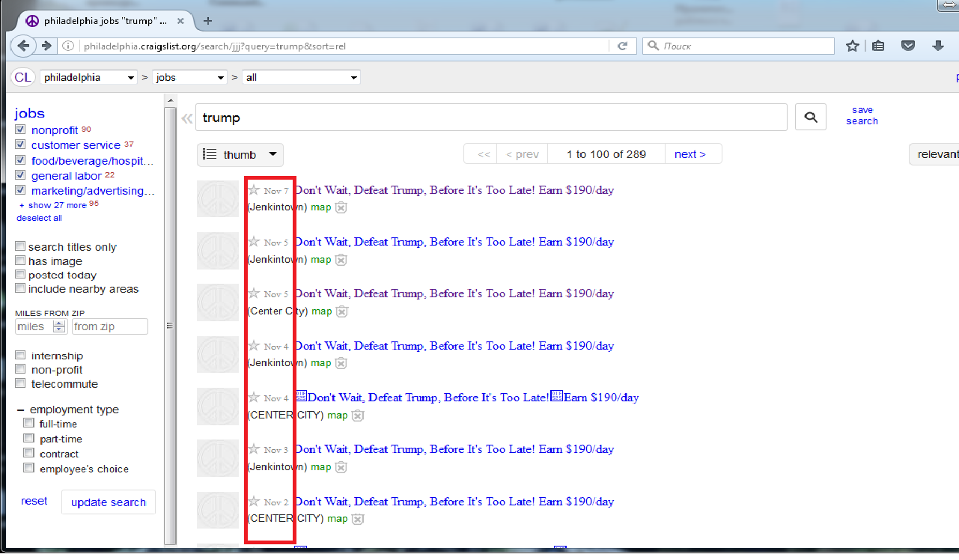This screenshot has height=560, width=959.
Task: Click the magnifier search button beside trump
Action: [x=811, y=118]
